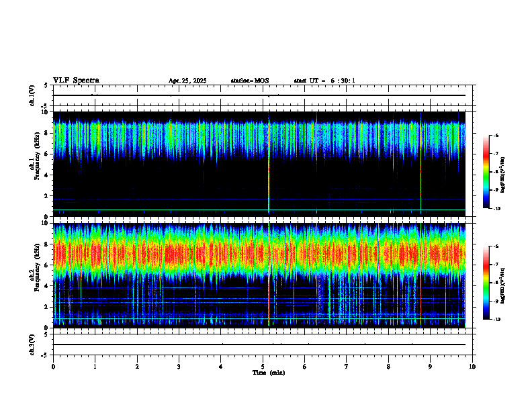Click the 'Time (min)' x-axis label
This screenshot has height=411, width=532.
click(269, 373)
